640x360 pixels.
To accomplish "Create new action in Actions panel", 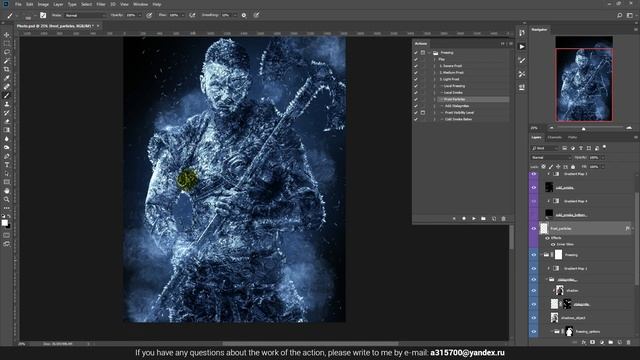I will (x=493, y=219).
